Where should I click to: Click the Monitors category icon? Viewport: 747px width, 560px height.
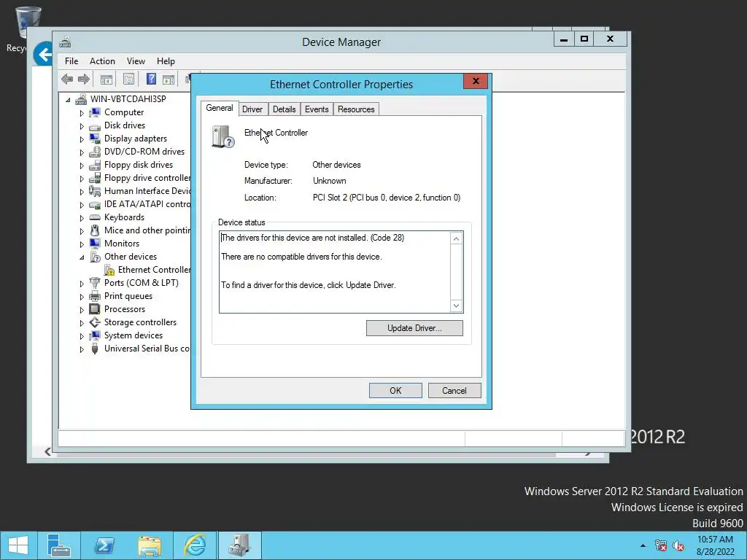pyautogui.click(x=95, y=244)
